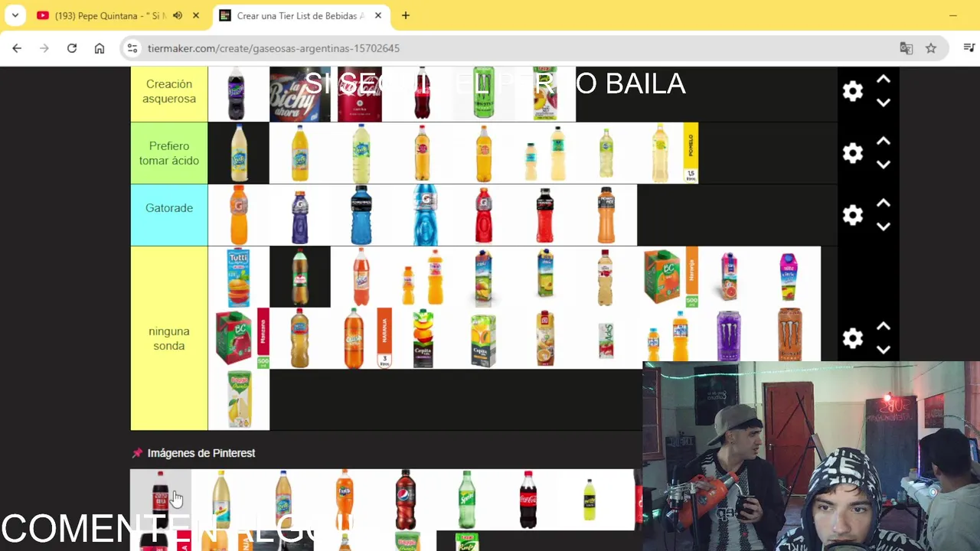Screen dimensions: 980x551
Task: Pick the large Coca-Cola bottle beside Sprite
Action: click(x=528, y=500)
